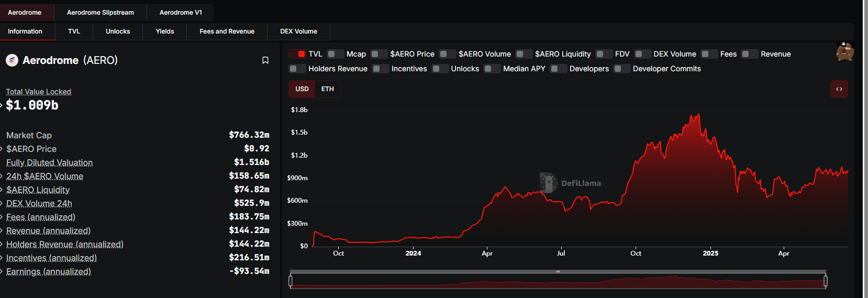
Task: Expand the Fees (annualized) row
Action: [x=2, y=217]
